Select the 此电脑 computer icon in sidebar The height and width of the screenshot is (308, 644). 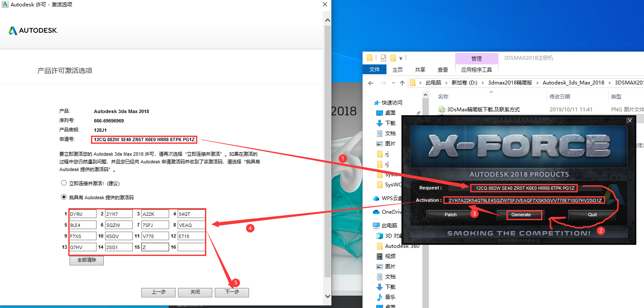point(376,226)
